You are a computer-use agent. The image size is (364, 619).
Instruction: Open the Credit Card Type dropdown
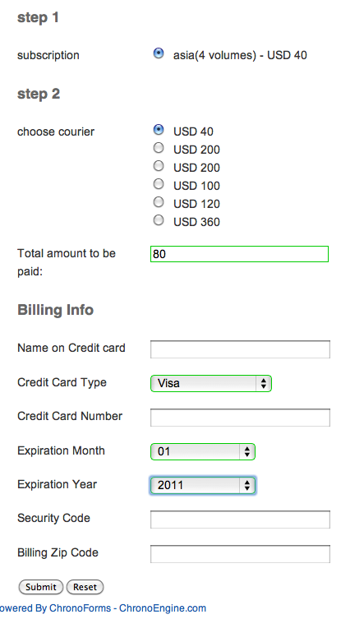click(211, 383)
